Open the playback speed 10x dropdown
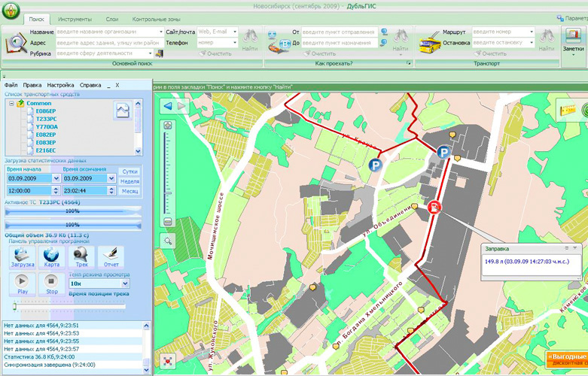 coord(125,284)
